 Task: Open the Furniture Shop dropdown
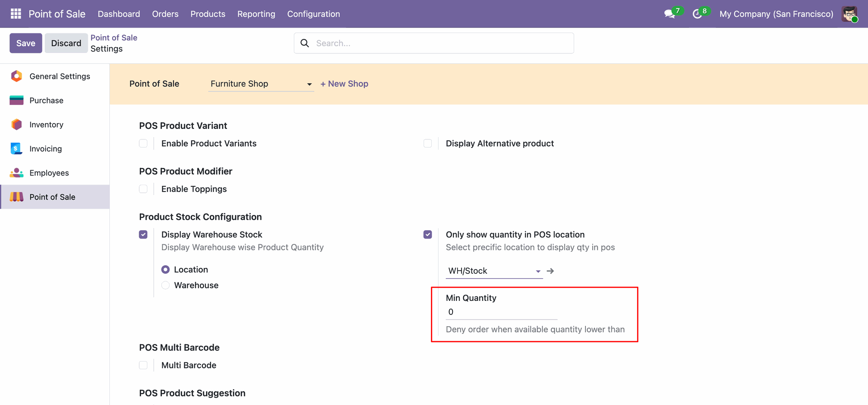261,84
